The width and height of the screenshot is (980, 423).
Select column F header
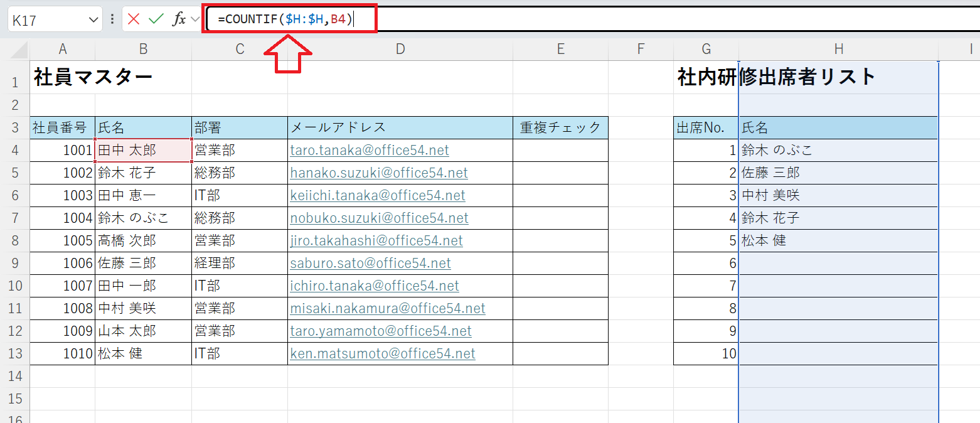641,49
